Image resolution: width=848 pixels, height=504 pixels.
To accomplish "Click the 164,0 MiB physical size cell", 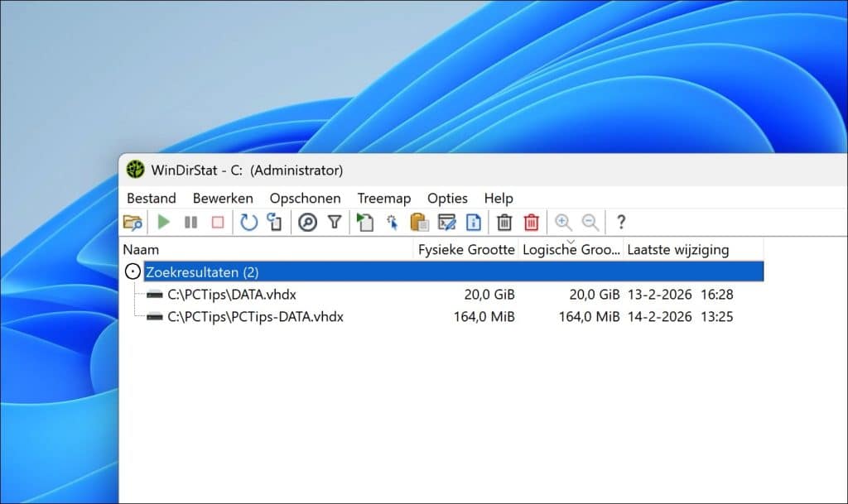I will click(x=484, y=317).
